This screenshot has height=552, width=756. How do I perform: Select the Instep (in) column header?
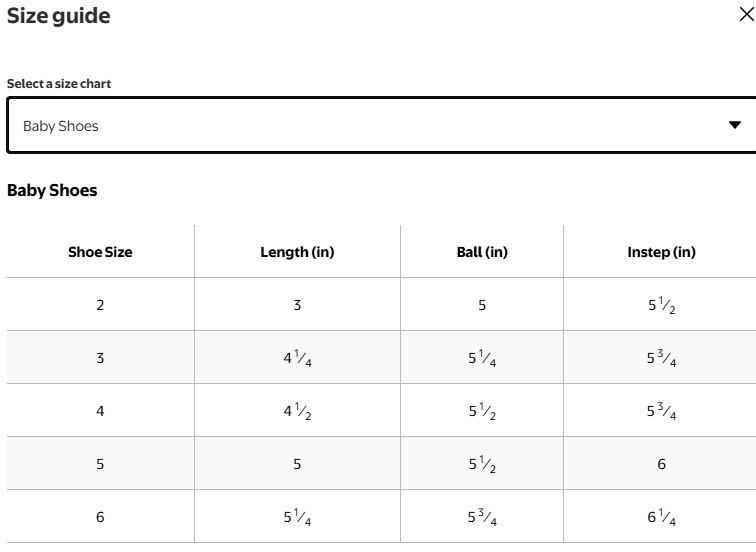click(x=661, y=252)
